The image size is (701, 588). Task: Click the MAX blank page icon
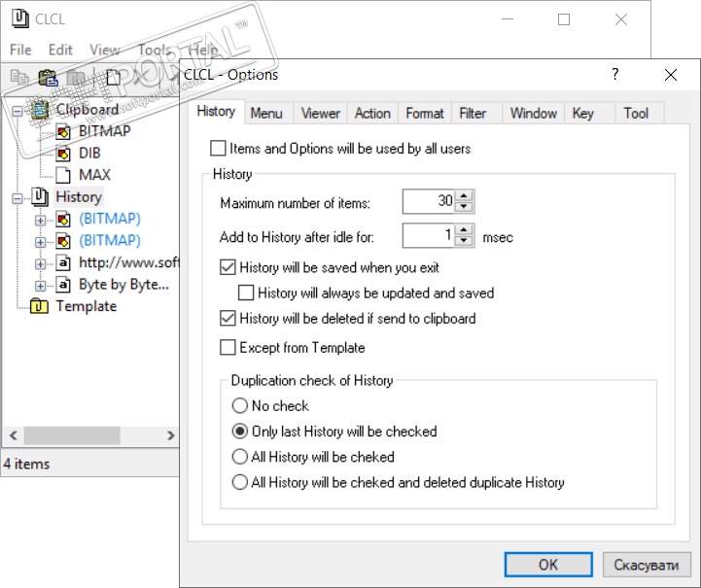[x=63, y=175]
